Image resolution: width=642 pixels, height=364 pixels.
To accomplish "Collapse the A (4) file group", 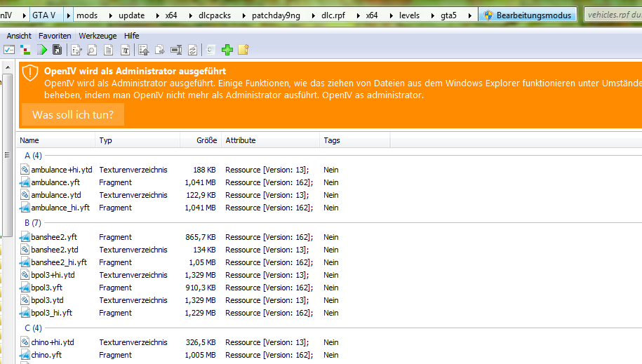I will click(x=33, y=156).
